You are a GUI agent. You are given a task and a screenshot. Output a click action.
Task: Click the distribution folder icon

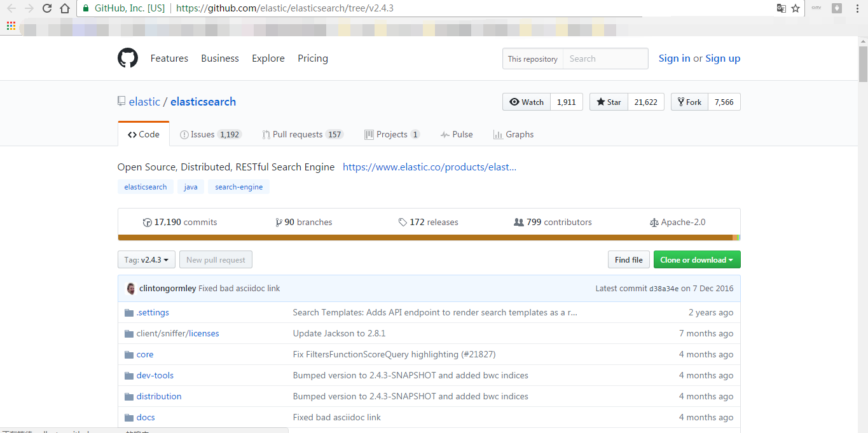[130, 397]
